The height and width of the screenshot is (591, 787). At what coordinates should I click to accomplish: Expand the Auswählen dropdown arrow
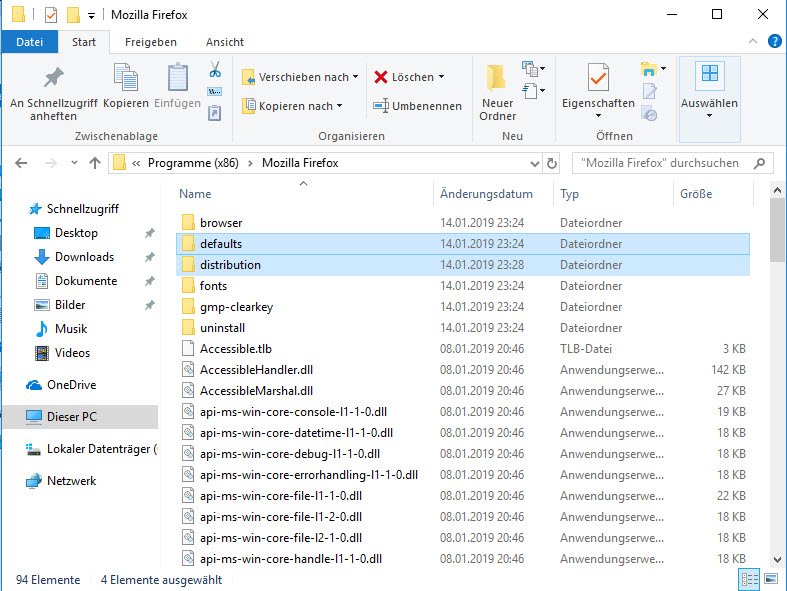tap(709, 116)
